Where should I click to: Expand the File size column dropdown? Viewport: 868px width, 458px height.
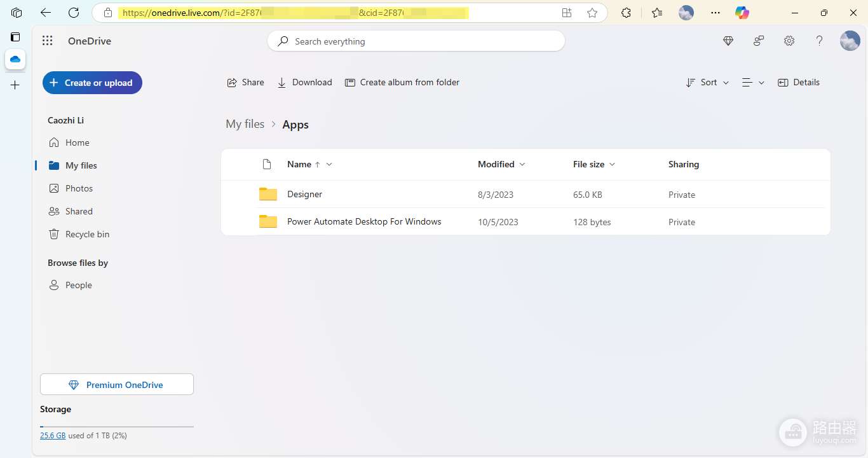point(613,164)
